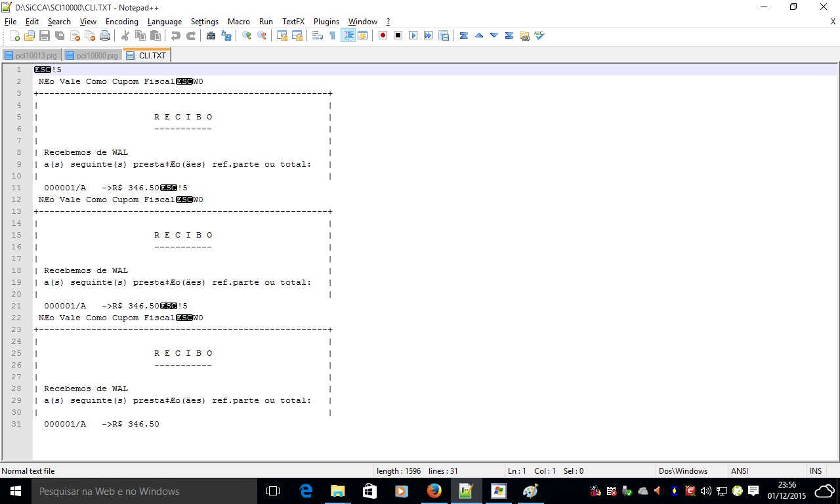Open the Encoding menu
Image resolution: width=840 pixels, height=504 pixels.
121,22
